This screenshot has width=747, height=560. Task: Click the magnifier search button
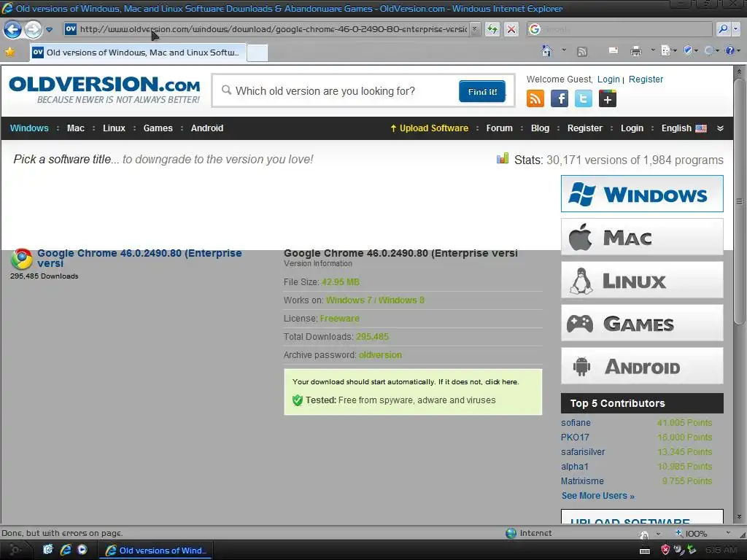pos(723,29)
